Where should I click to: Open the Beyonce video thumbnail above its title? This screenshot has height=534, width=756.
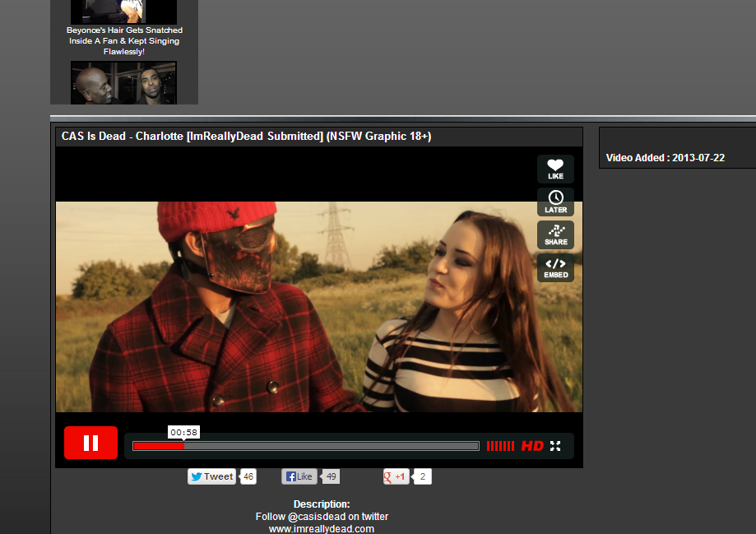pyautogui.click(x=124, y=12)
